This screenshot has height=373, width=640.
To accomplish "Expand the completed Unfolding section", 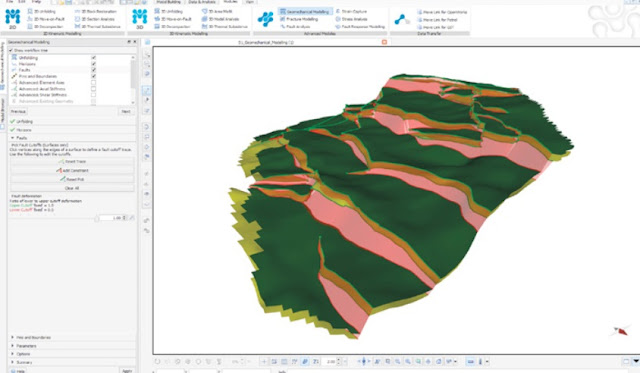I will [72, 121].
